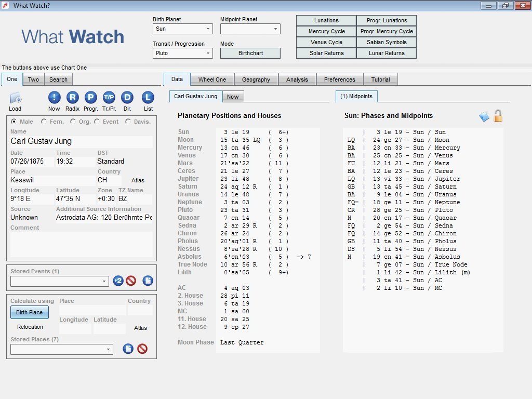Select the (1) Midpoints tab
Viewport: 532px width, 399px height.
pos(356,96)
